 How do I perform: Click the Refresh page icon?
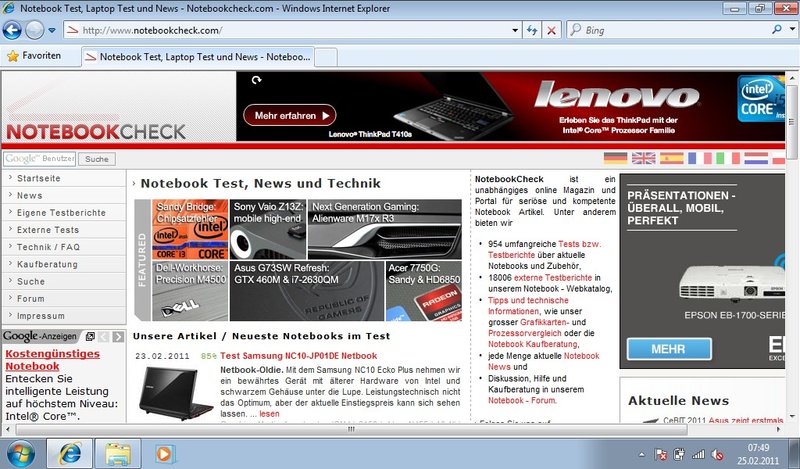click(532, 31)
